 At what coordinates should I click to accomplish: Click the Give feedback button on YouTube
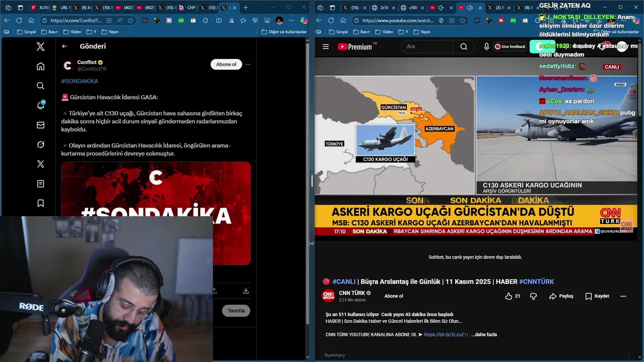click(x=510, y=47)
